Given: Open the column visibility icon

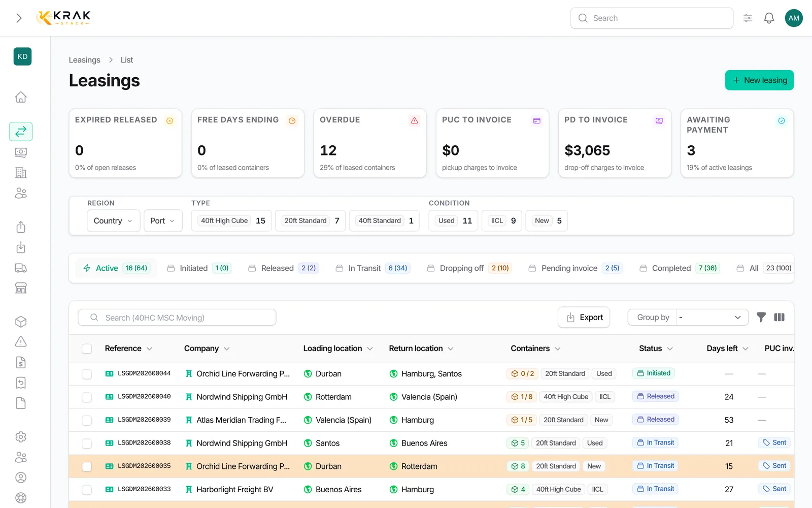Looking at the screenshot, I should pos(779,317).
